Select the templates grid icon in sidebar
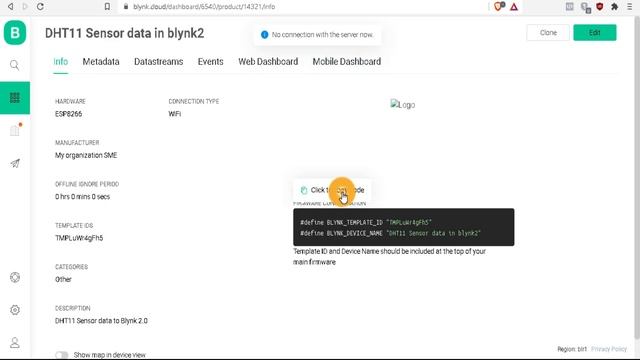640x360 pixels. (15, 98)
